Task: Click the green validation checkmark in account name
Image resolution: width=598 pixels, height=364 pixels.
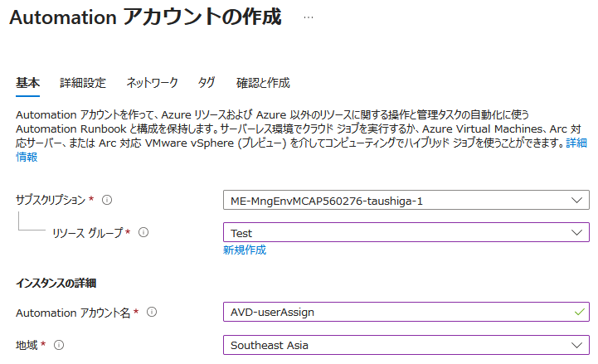Action: (578, 312)
